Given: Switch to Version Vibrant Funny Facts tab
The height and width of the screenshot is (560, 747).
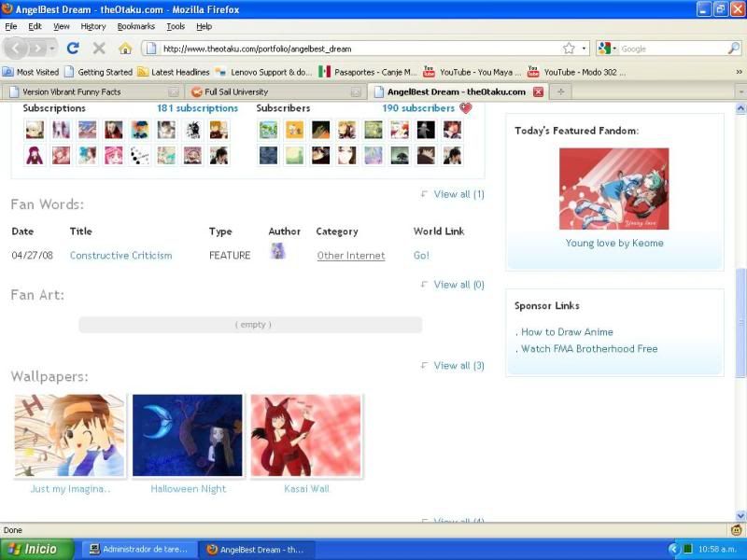Looking at the screenshot, I should (x=93, y=91).
